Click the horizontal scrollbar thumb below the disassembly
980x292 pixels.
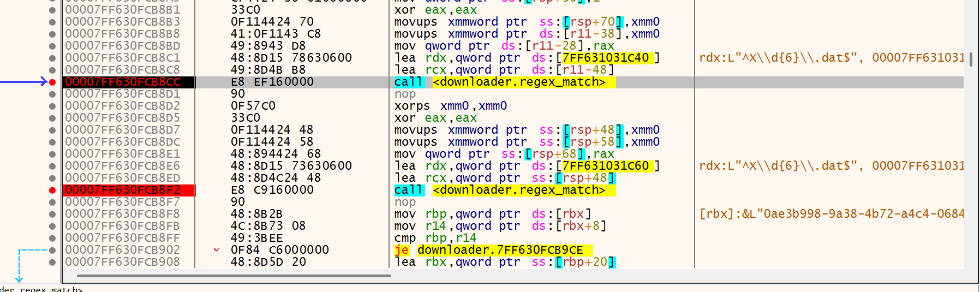[234, 276]
